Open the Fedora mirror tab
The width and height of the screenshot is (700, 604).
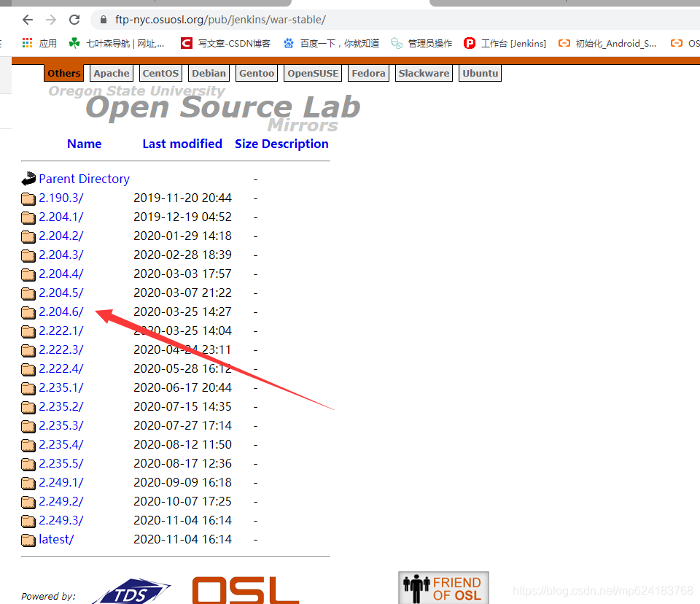[368, 73]
